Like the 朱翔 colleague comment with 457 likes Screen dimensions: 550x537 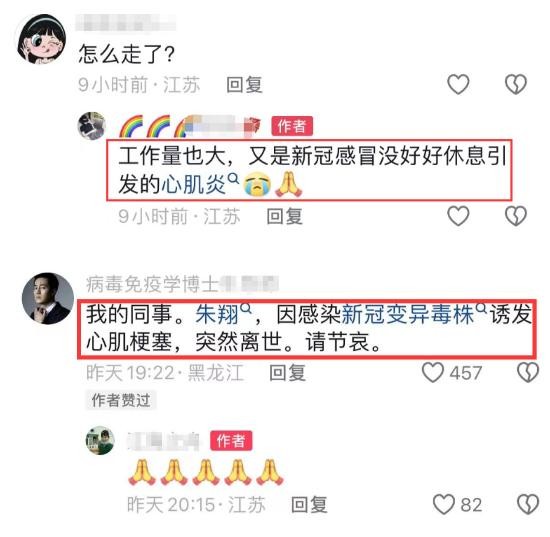pyautogui.click(x=452, y=372)
